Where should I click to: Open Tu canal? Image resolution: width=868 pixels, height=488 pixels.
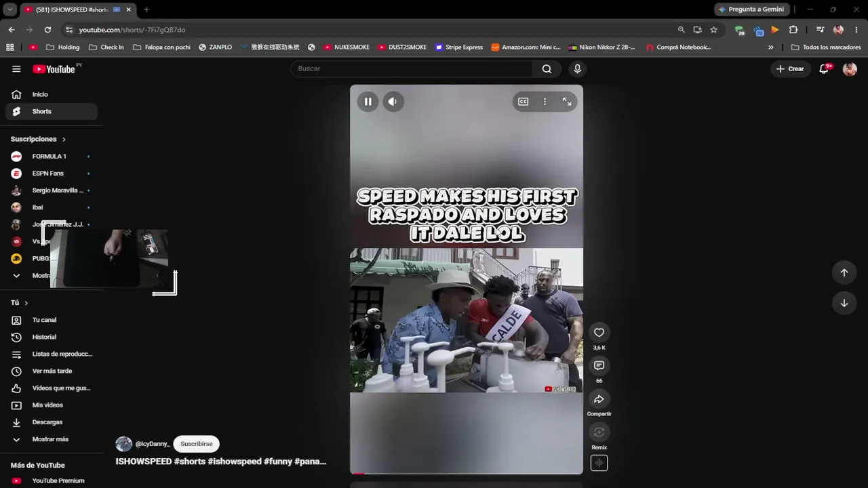pos(52,320)
